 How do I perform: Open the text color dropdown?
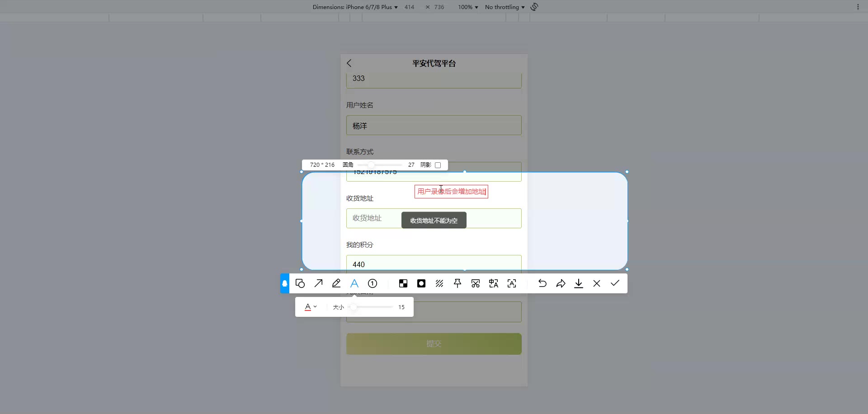click(311, 307)
